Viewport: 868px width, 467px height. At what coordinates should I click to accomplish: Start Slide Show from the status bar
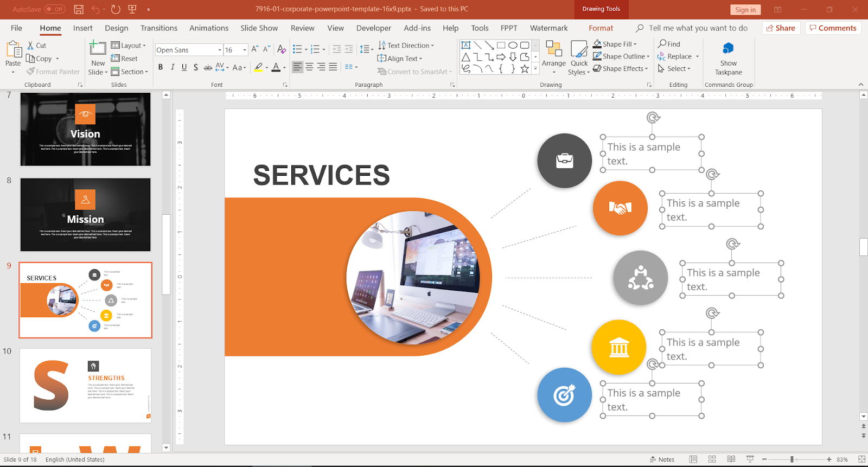point(750,459)
